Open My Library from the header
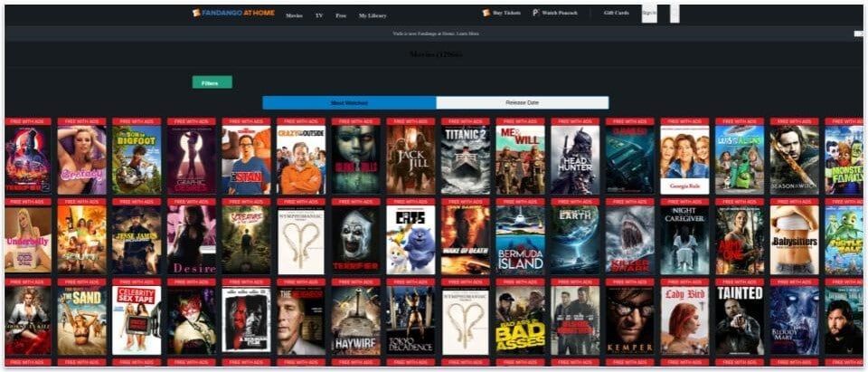This screenshot has width=868, height=372. (x=373, y=15)
